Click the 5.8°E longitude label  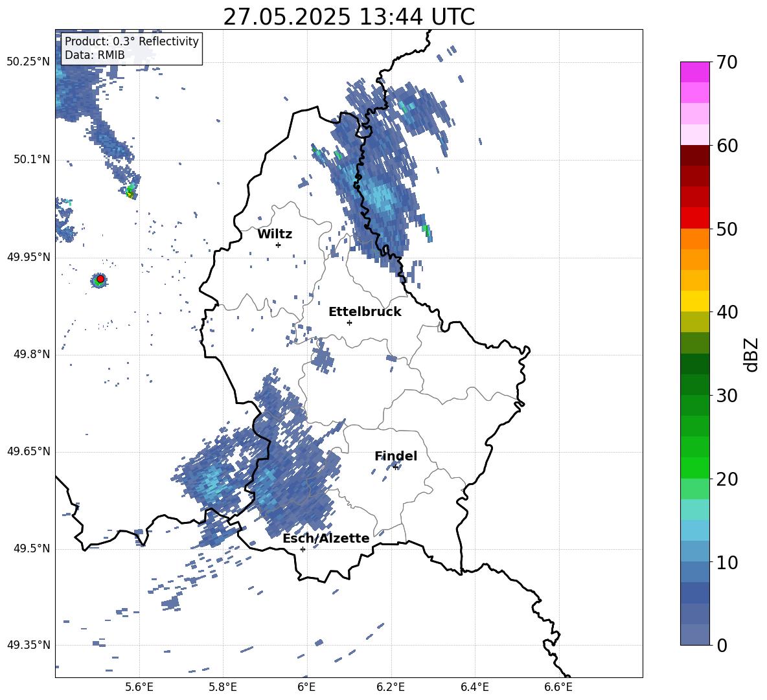223,687
